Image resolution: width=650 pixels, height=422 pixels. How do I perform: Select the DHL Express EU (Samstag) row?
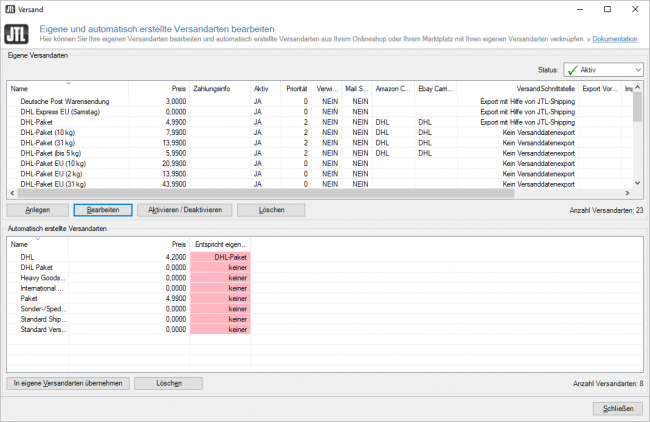(320, 112)
